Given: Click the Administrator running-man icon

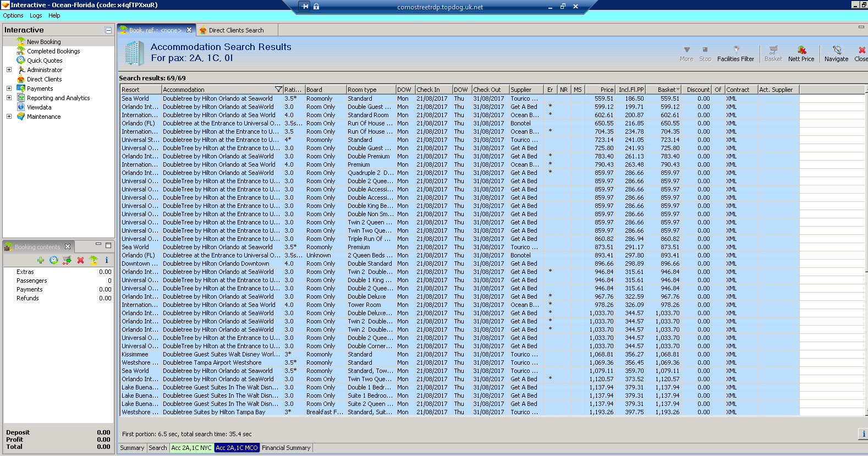Looking at the screenshot, I should tap(21, 69).
